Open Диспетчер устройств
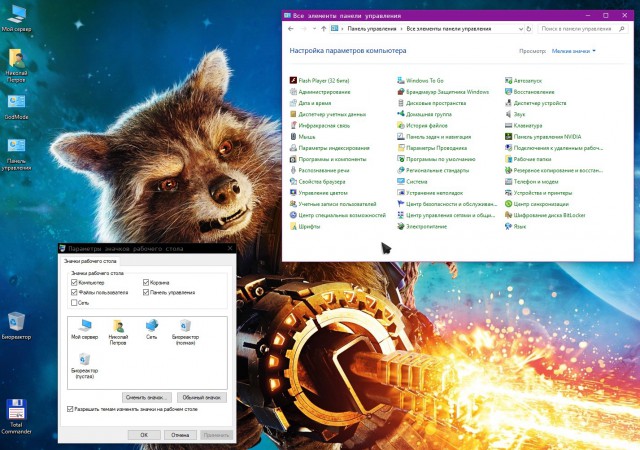 pyautogui.click(x=536, y=103)
